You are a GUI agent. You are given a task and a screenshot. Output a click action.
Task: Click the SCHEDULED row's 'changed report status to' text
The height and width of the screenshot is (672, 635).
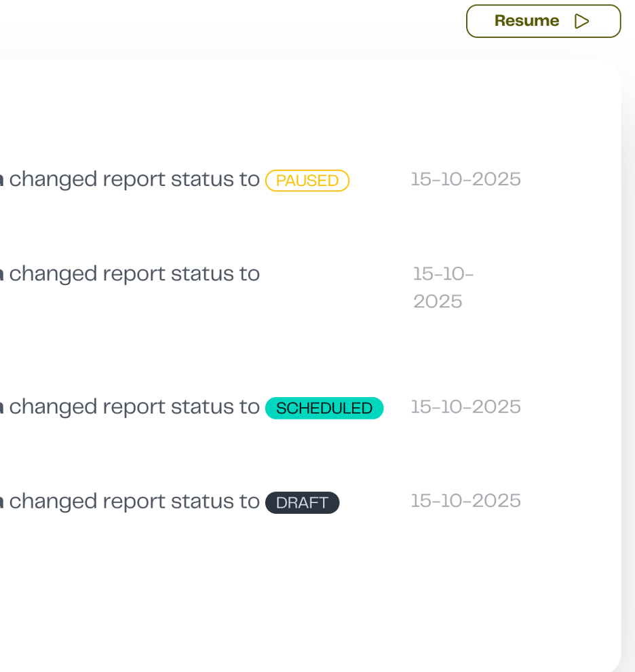coord(134,407)
